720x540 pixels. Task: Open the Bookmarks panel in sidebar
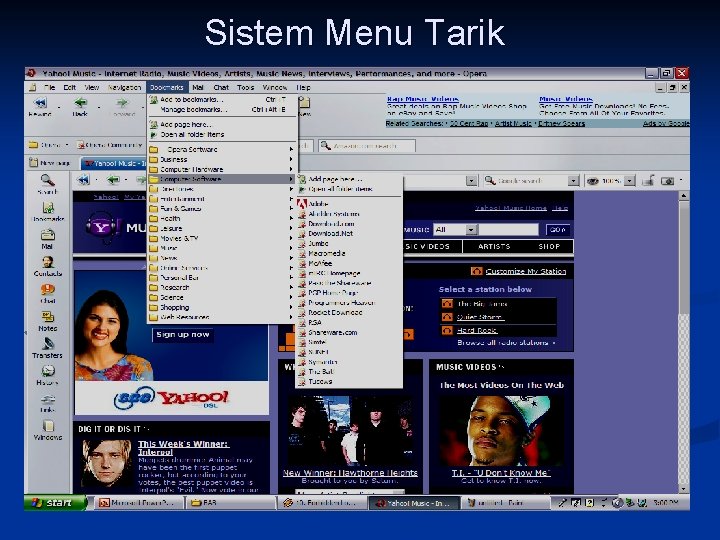[47, 212]
